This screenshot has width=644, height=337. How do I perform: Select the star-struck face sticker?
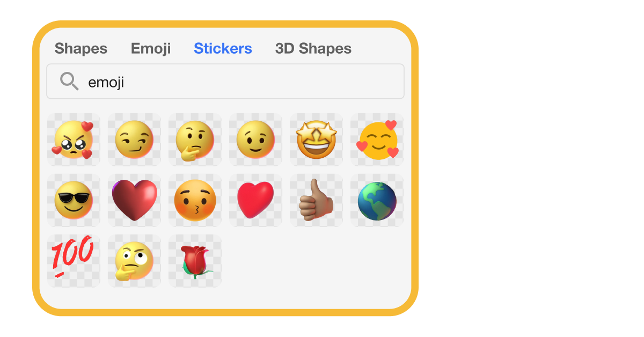(x=316, y=140)
